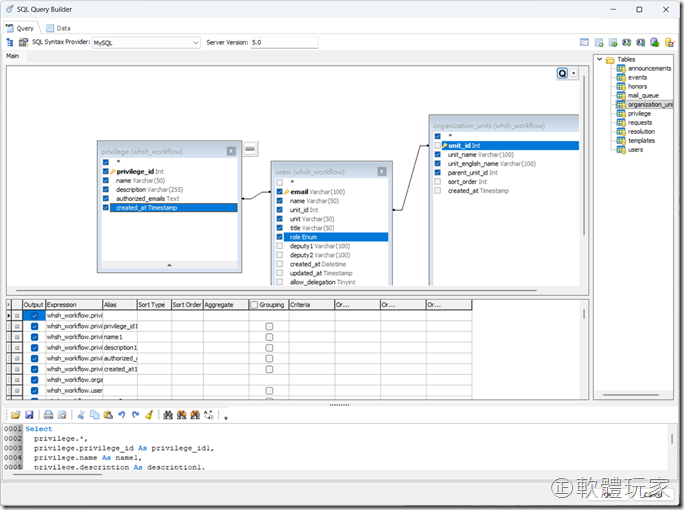
Task: Click the Undo arrow icon
Action: (121, 414)
